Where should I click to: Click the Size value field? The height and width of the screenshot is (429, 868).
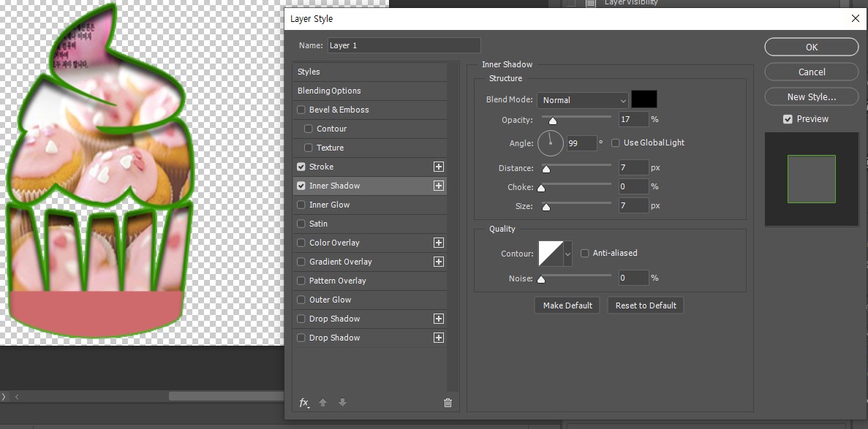[x=633, y=205]
